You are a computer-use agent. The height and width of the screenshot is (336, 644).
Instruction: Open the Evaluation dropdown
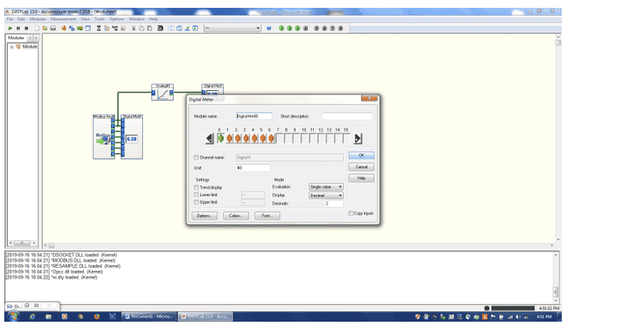coord(326,187)
